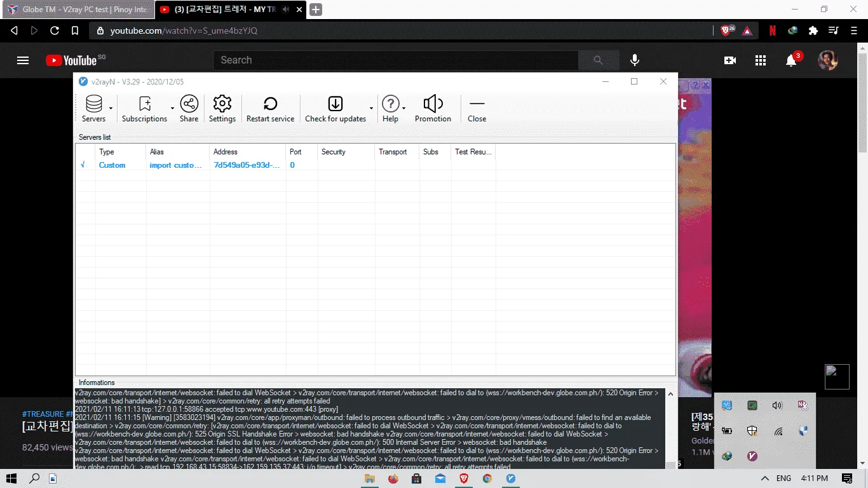Open the YouTube account avatar
The height and width of the screenshot is (488, 868).
pos(827,60)
